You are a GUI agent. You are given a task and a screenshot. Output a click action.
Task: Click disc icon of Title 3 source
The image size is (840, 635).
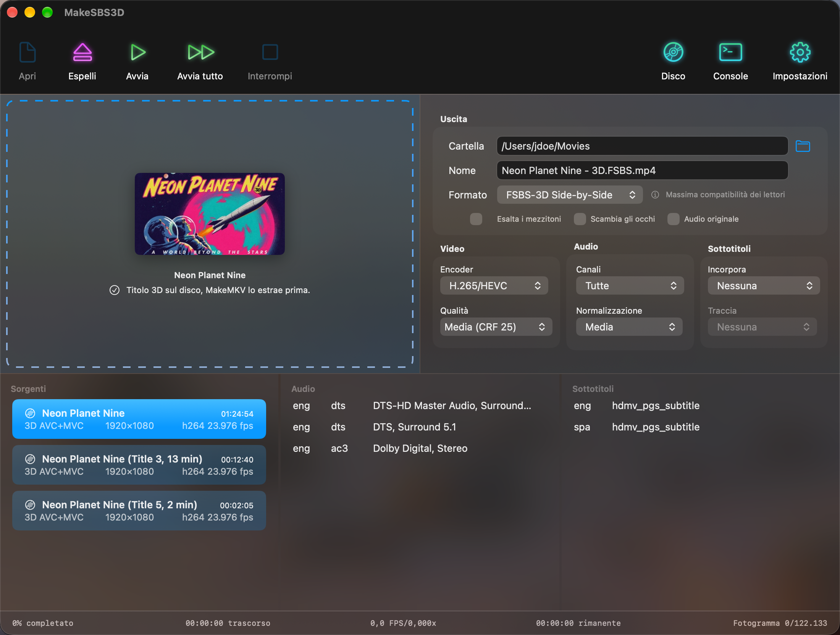pos(30,459)
